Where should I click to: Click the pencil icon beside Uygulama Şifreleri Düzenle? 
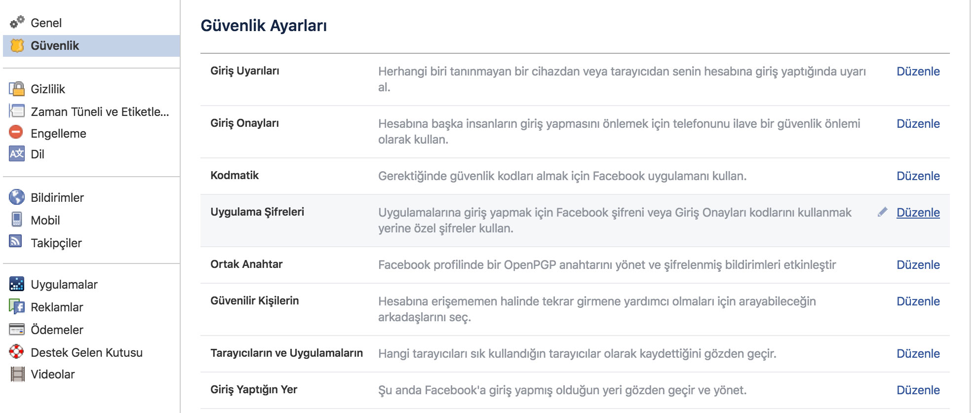[x=883, y=212]
